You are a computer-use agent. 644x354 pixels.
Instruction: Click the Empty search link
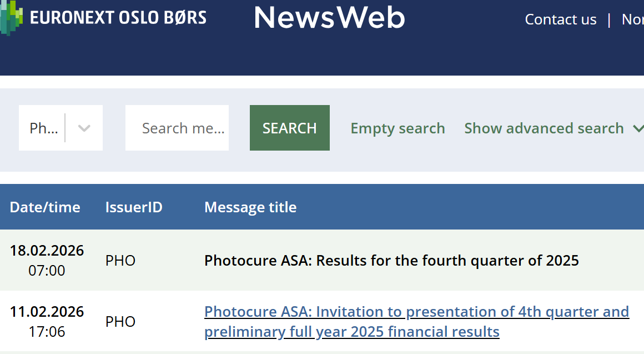[398, 128]
